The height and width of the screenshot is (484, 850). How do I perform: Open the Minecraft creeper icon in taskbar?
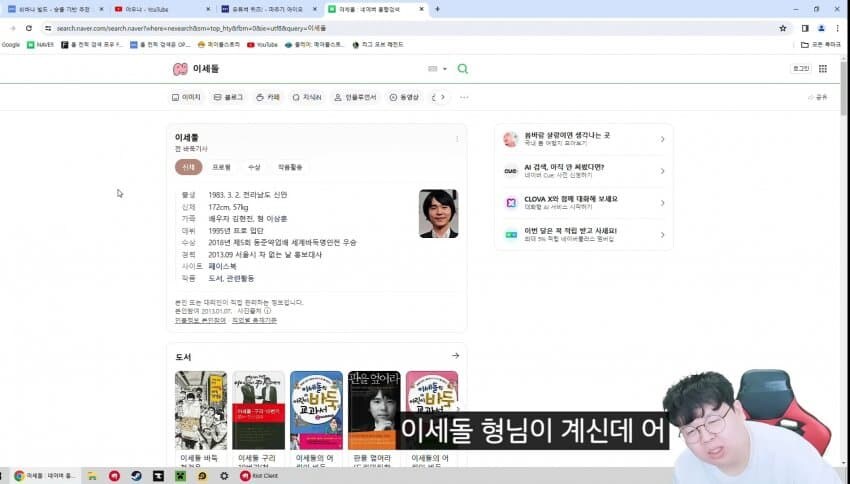pos(180,476)
